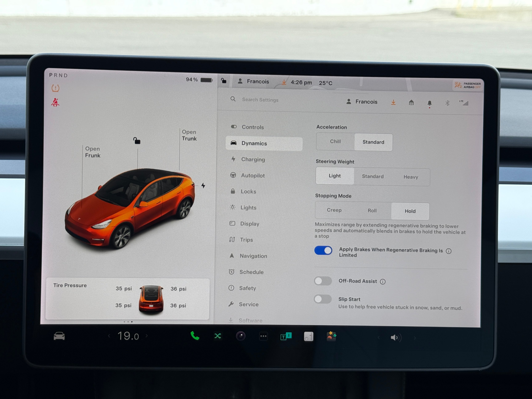Image resolution: width=532 pixels, height=399 pixels.
Task: Click the three-dots all apps icon
Action: tap(263, 336)
